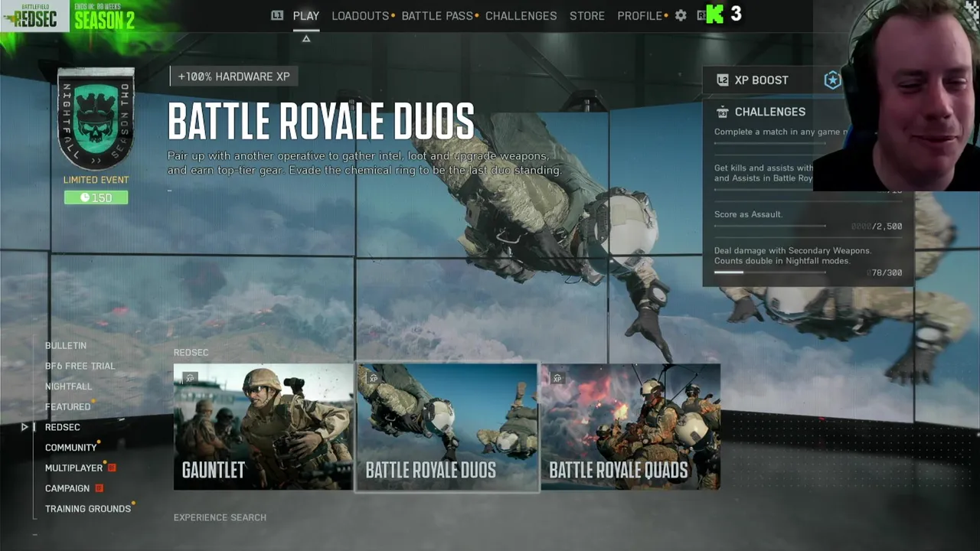
Task: Open the Battle Pass tab
Action: [x=437, y=15]
